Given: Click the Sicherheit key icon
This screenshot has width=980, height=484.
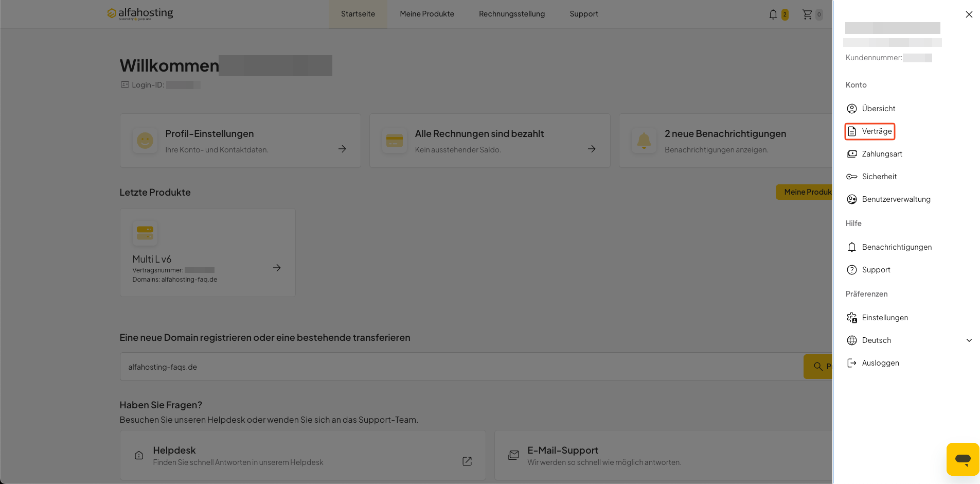Looking at the screenshot, I should pyautogui.click(x=852, y=177).
